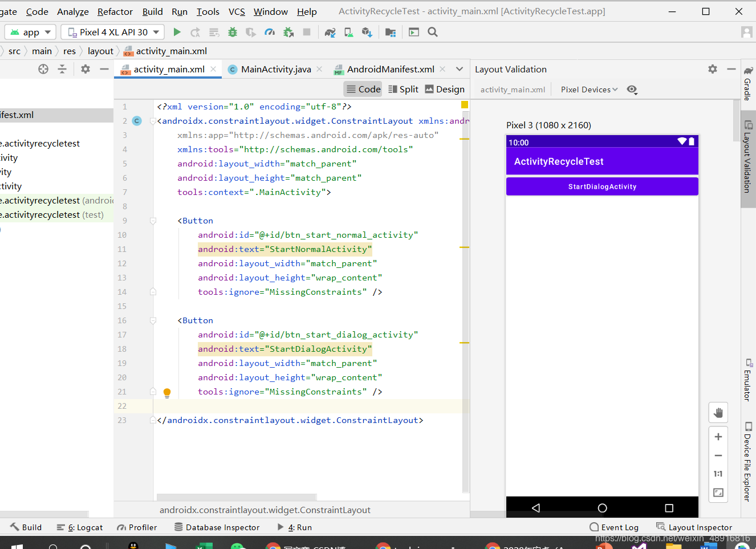The width and height of the screenshot is (756, 549).
Task: Open the Profiler tool window
Action: [137, 527]
